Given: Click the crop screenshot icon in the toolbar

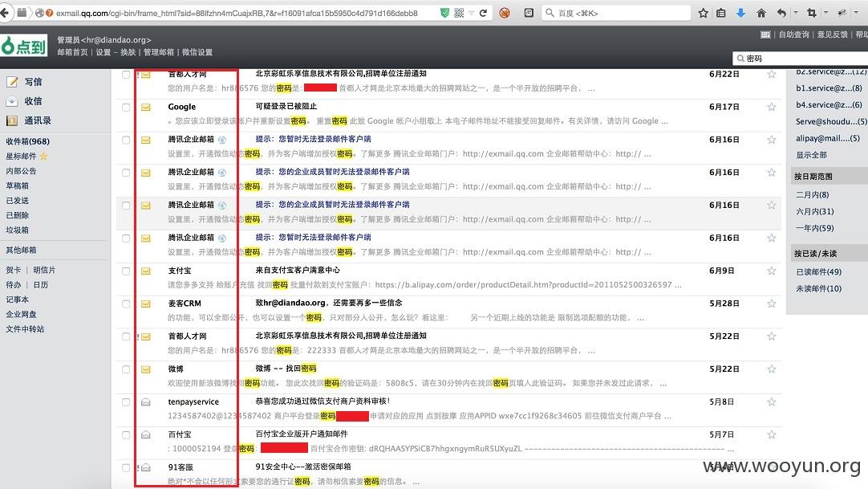Looking at the screenshot, I should tap(812, 13).
